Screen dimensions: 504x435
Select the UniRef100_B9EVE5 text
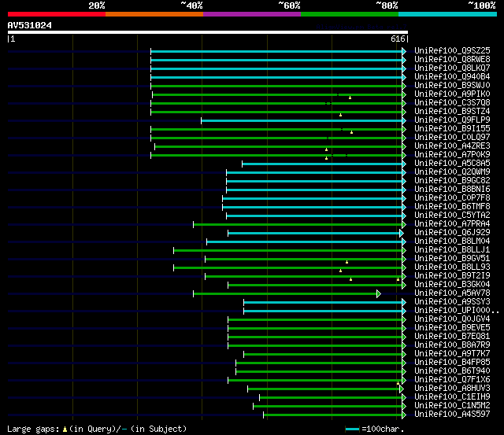pos(452,328)
